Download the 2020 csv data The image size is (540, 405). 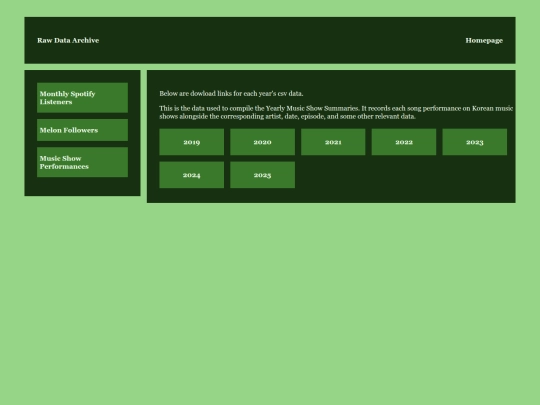pyautogui.click(x=262, y=142)
